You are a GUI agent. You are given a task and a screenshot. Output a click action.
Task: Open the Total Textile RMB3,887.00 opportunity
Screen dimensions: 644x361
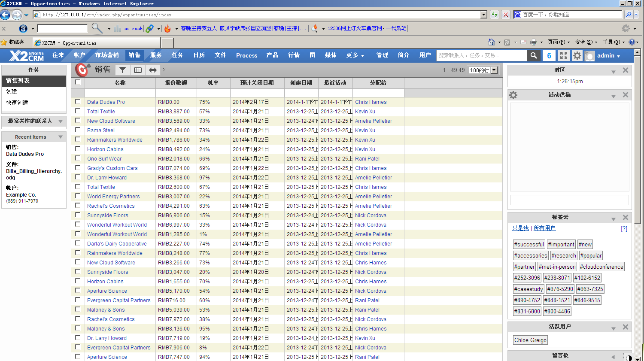click(101, 111)
